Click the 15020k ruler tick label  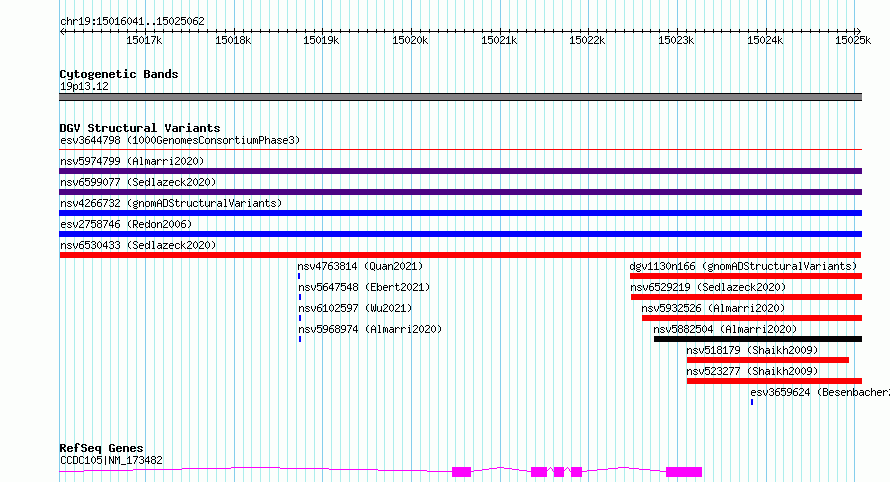tap(410, 40)
